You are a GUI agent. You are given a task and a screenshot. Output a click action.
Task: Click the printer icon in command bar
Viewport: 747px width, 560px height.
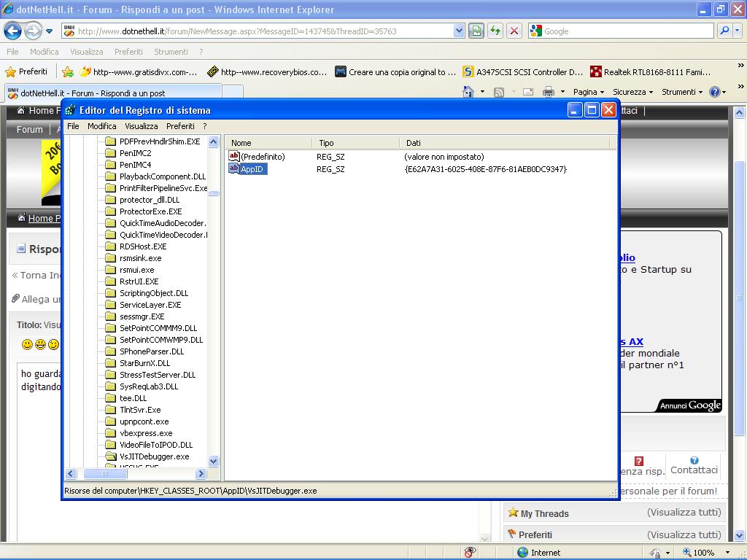tap(549, 92)
